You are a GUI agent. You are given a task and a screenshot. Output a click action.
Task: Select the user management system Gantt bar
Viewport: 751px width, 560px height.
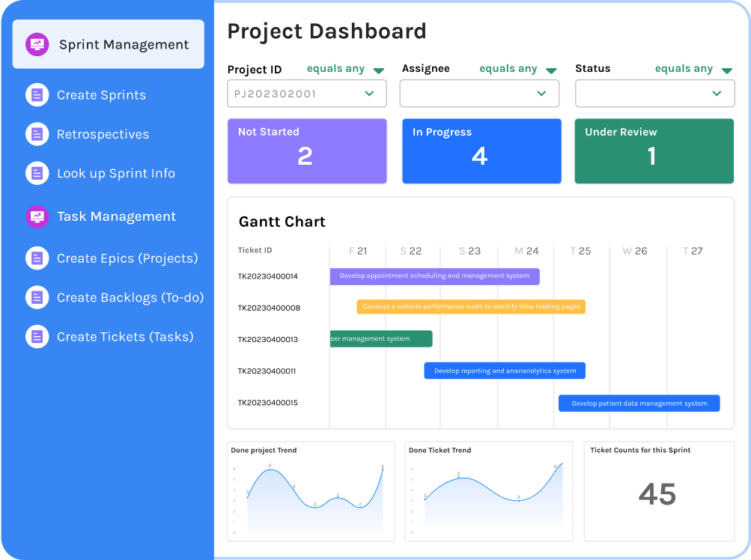pos(381,338)
